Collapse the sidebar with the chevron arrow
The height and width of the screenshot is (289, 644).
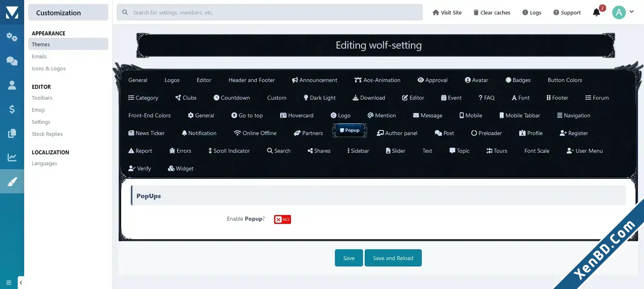(x=21, y=283)
